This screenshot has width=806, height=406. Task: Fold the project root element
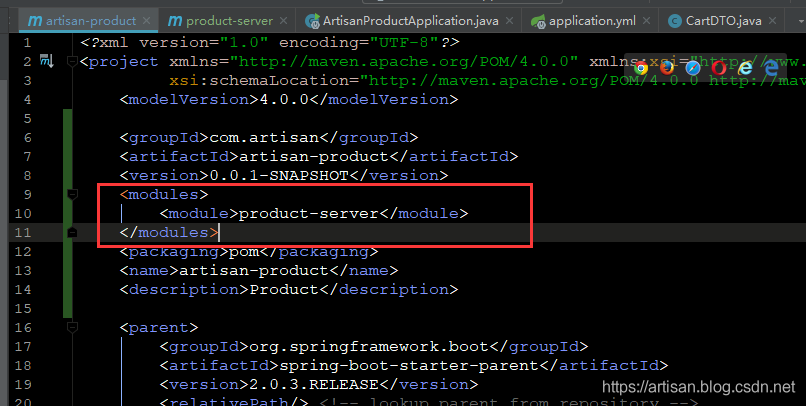72,62
